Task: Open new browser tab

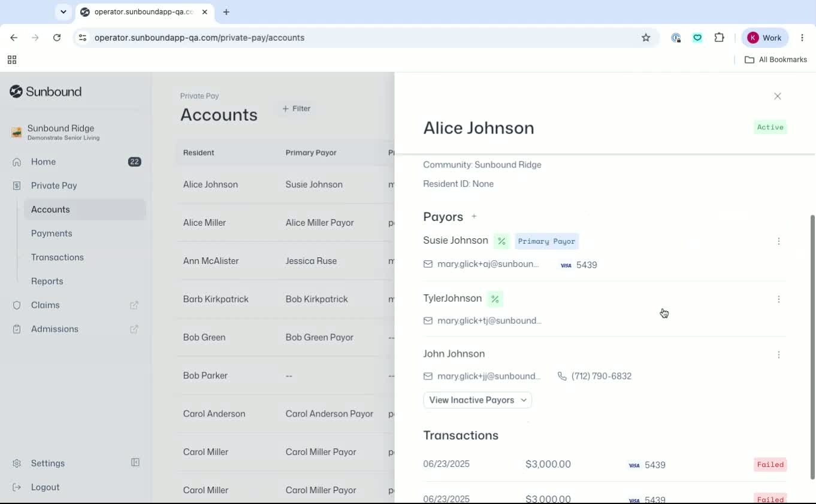Action: point(226,12)
